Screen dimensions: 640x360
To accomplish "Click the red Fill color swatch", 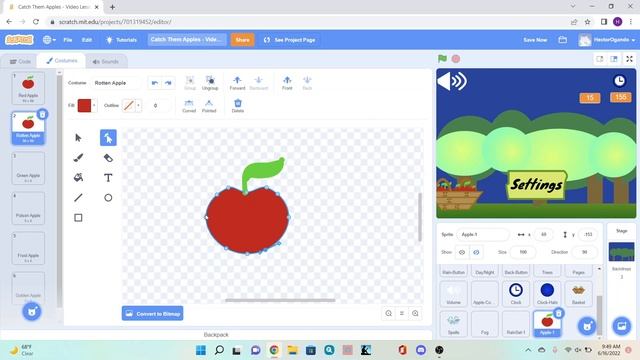I will pyautogui.click(x=84, y=105).
